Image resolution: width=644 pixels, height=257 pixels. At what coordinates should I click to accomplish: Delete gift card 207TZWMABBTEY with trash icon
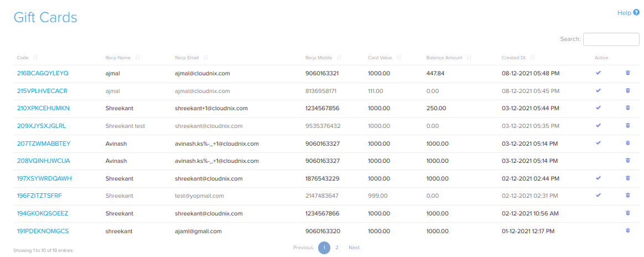627,143
